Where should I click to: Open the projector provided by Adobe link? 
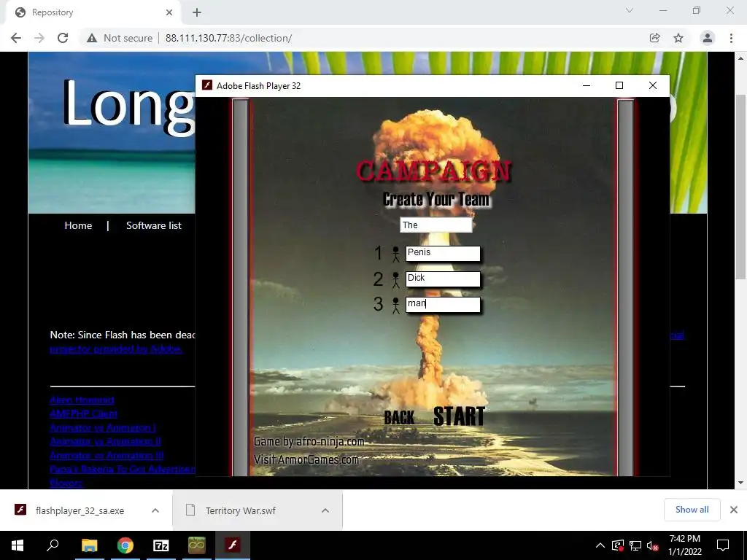pos(116,349)
